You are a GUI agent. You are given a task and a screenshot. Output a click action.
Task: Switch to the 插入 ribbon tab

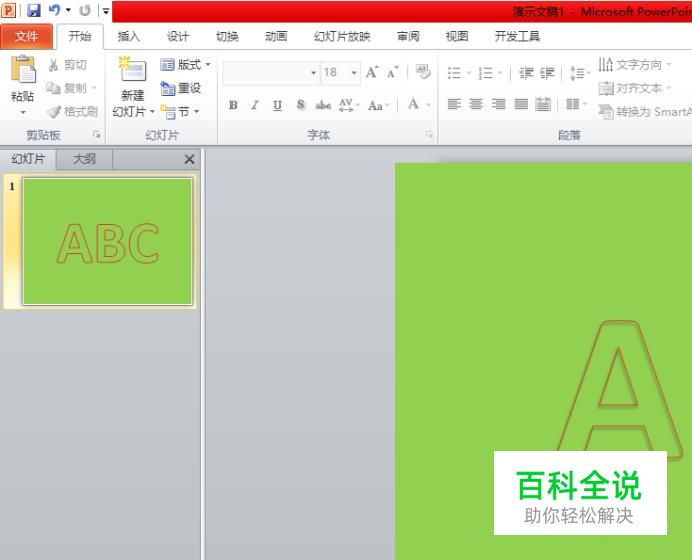tap(128, 36)
